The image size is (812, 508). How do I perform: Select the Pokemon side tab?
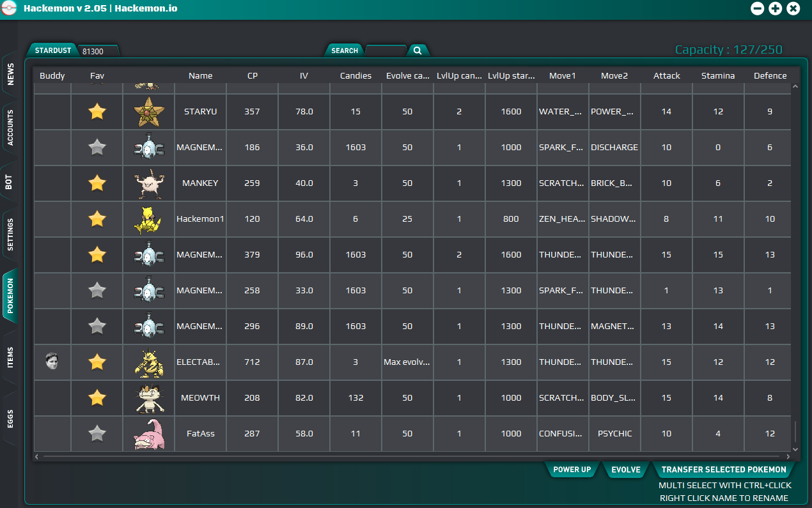[10, 296]
